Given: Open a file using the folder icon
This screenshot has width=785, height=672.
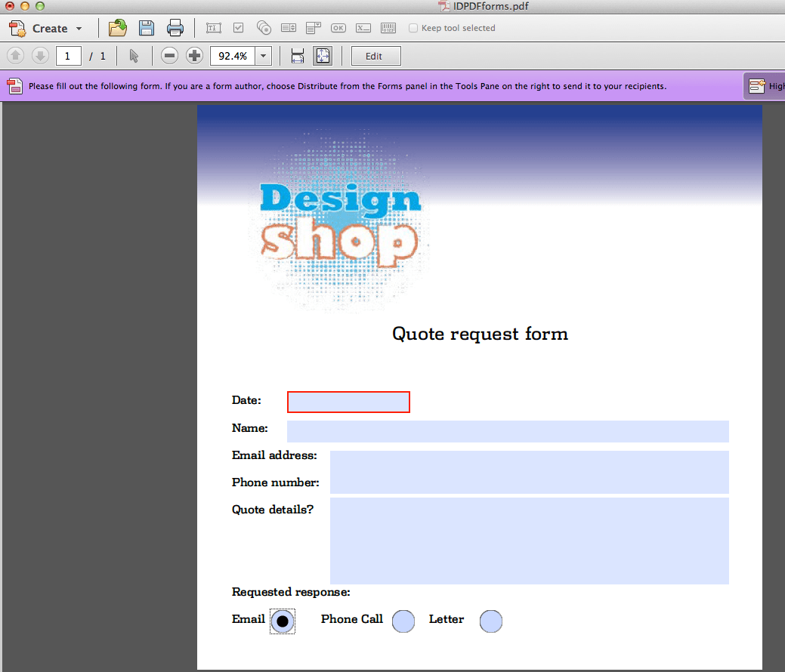Looking at the screenshot, I should click(117, 27).
